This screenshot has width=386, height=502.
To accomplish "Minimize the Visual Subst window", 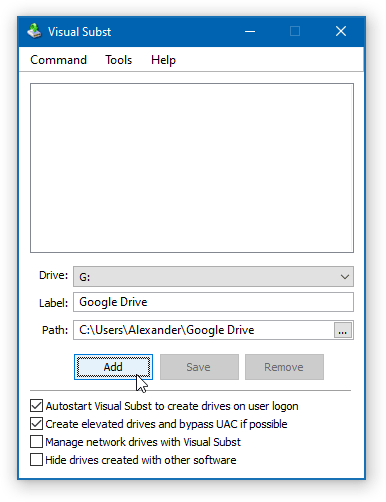I will pos(250,31).
